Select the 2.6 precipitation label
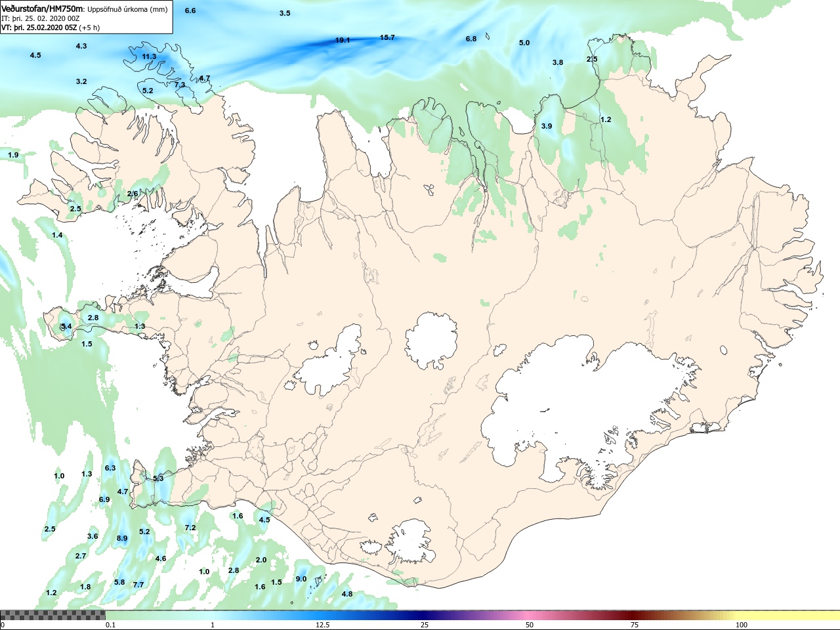The height and width of the screenshot is (630, 840). pyautogui.click(x=133, y=194)
